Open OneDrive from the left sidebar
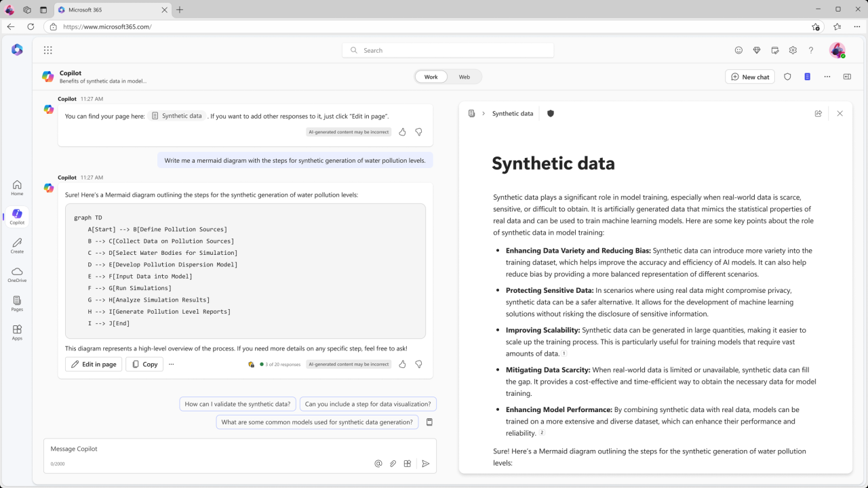Viewport: 868px width, 488px height. tap(17, 274)
